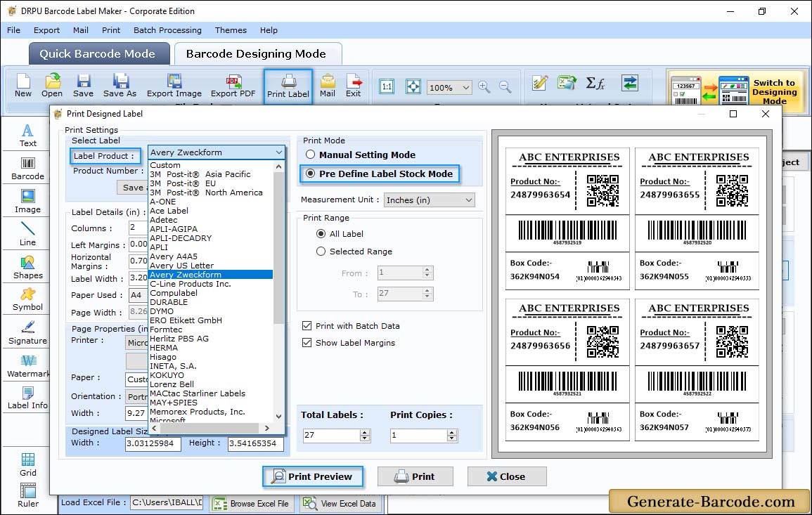The height and width of the screenshot is (515, 812).
Task: Select the Watermark tool in sidebar
Action: (x=27, y=366)
